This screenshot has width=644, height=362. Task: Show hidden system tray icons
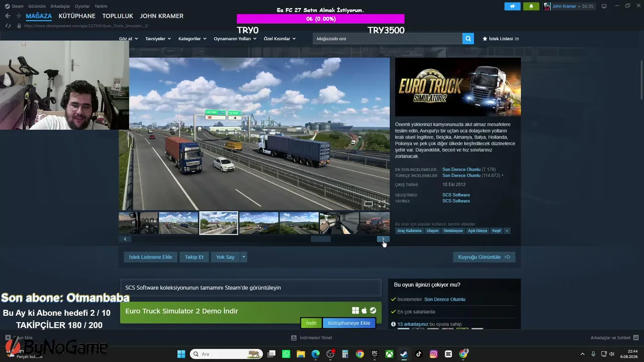583,354
